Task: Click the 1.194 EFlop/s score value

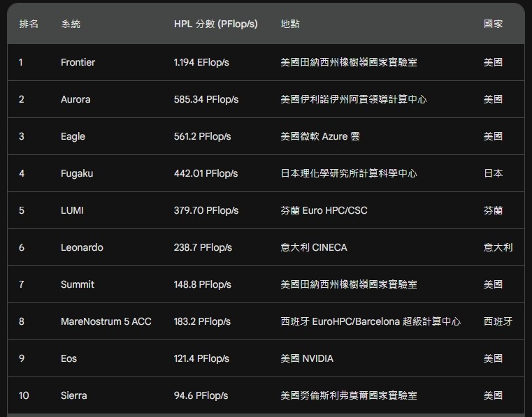Action: pos(201,62)
